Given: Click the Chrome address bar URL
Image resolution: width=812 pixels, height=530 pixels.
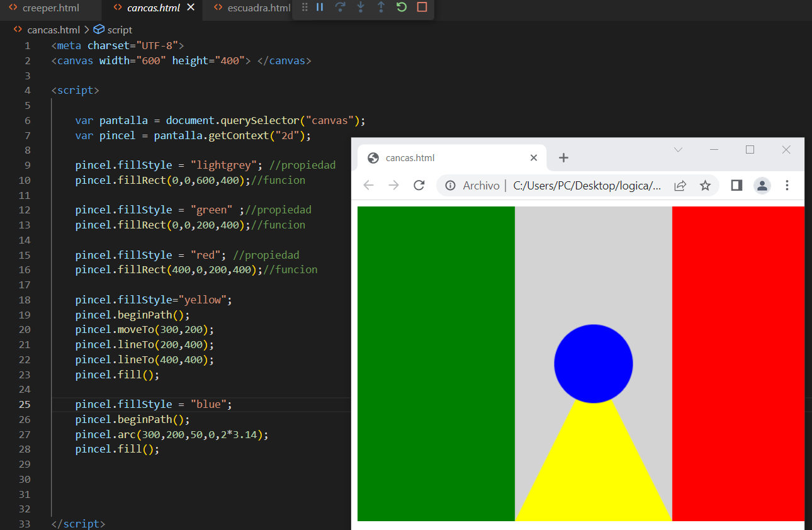Looking at the screenshot, I should (x=587, y=186).
